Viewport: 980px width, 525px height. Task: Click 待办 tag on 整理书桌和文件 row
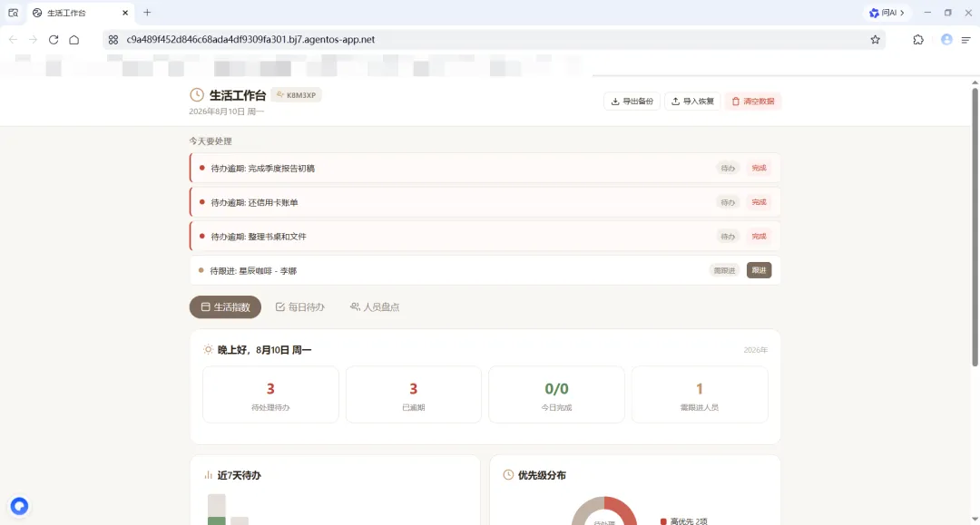(x=728, y=237)
